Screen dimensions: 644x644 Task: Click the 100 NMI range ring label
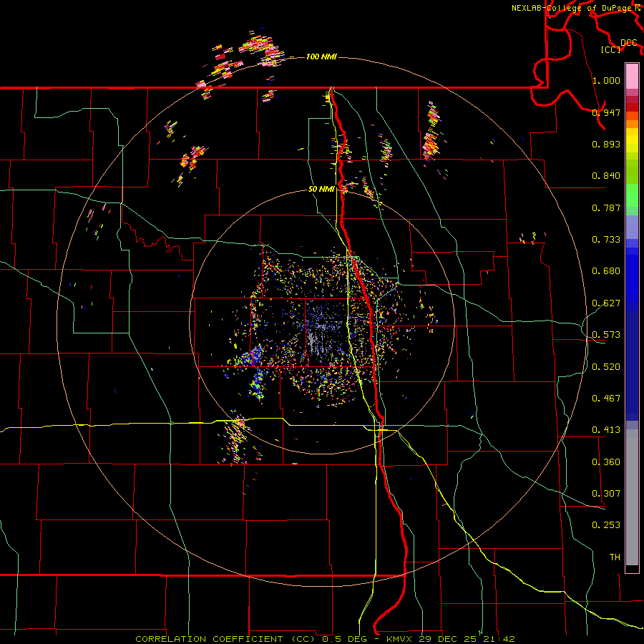tap(321, 57)
